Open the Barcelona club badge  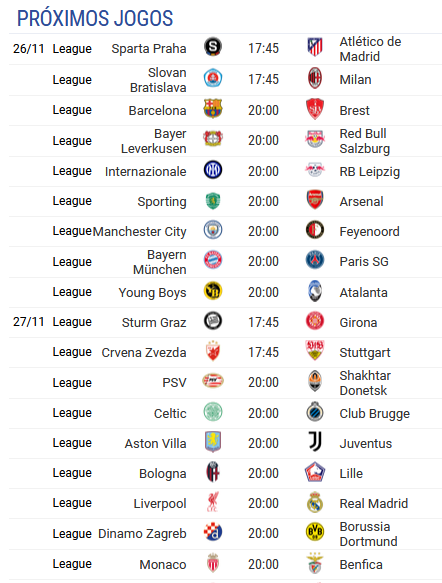pos(213,109)
